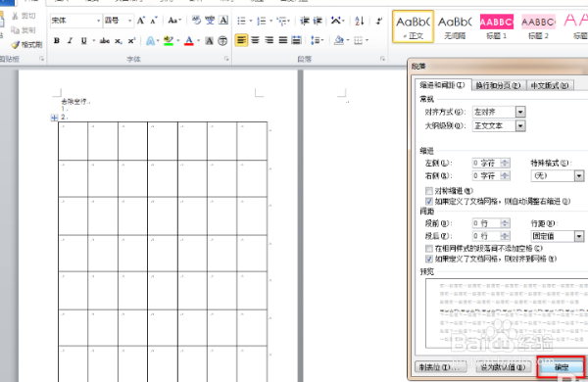
Task: Open the ribbon line spacing dropdown
Action: coord(317,40)
